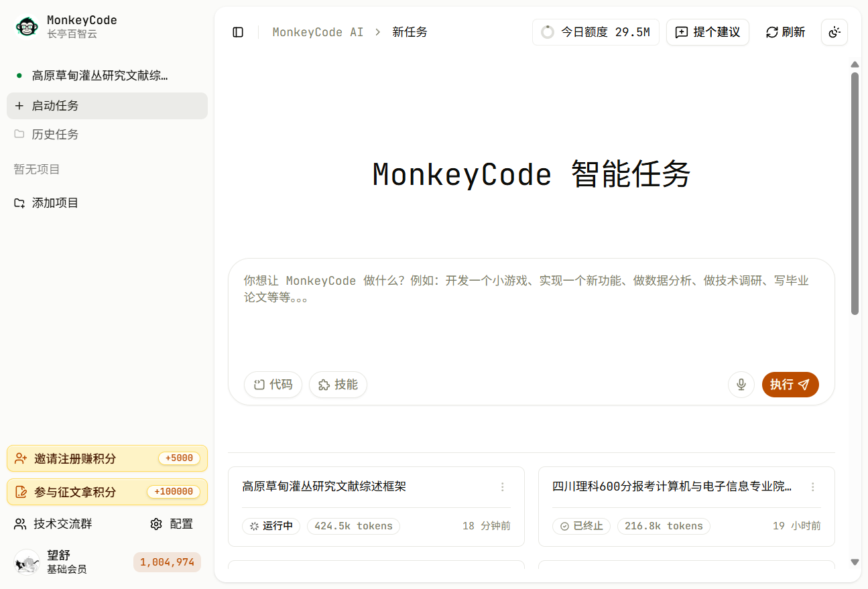Click the 执行 button
868x589 pixels.
790,385
